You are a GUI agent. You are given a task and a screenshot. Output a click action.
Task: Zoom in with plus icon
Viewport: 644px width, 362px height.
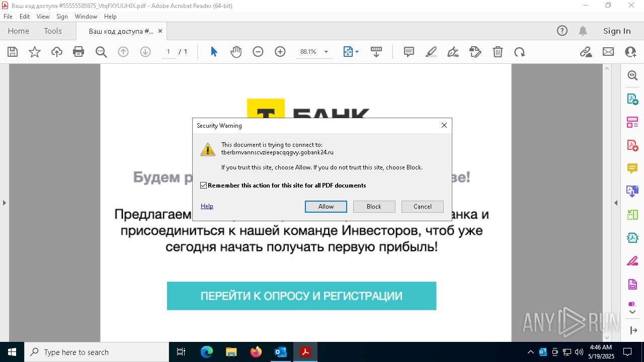pos(280,52)
